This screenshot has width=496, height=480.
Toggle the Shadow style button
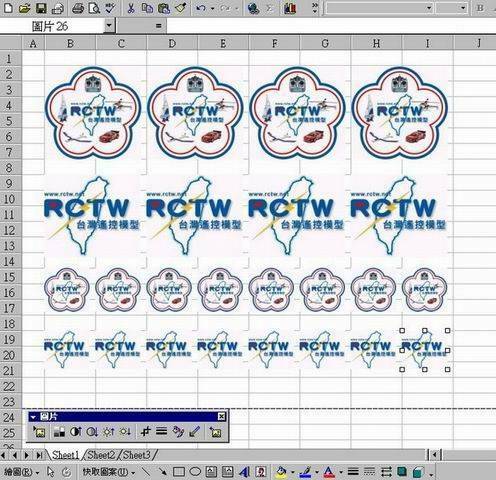click(402, 472)
